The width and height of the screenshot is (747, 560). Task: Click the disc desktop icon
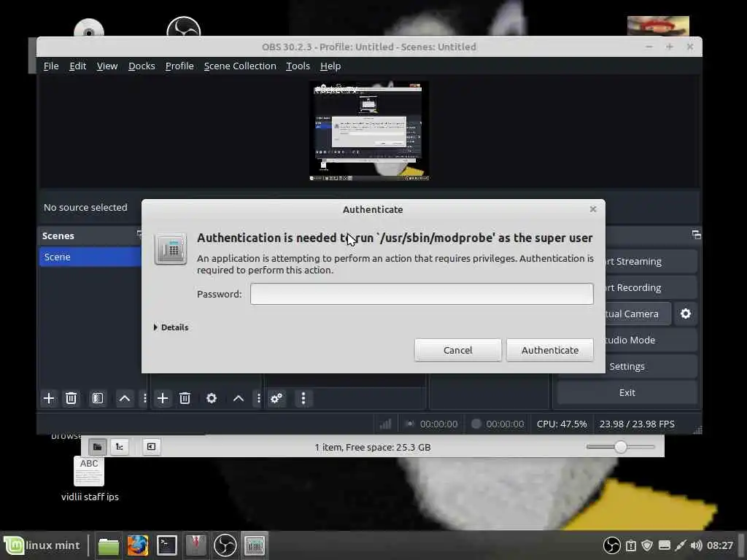tap(89, 28)
